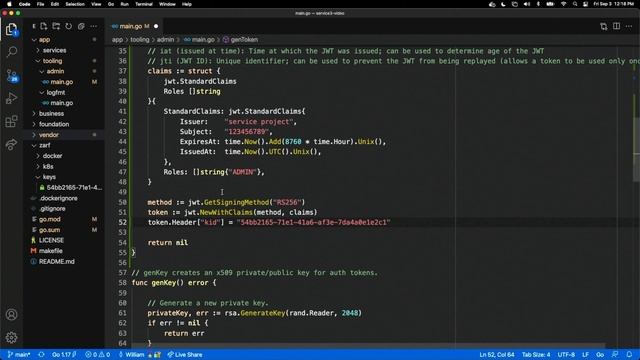Viewport: 640px width, 360px height.
Task: Click Go 1.17 version in status bar
Action: (x=63, y=354)
